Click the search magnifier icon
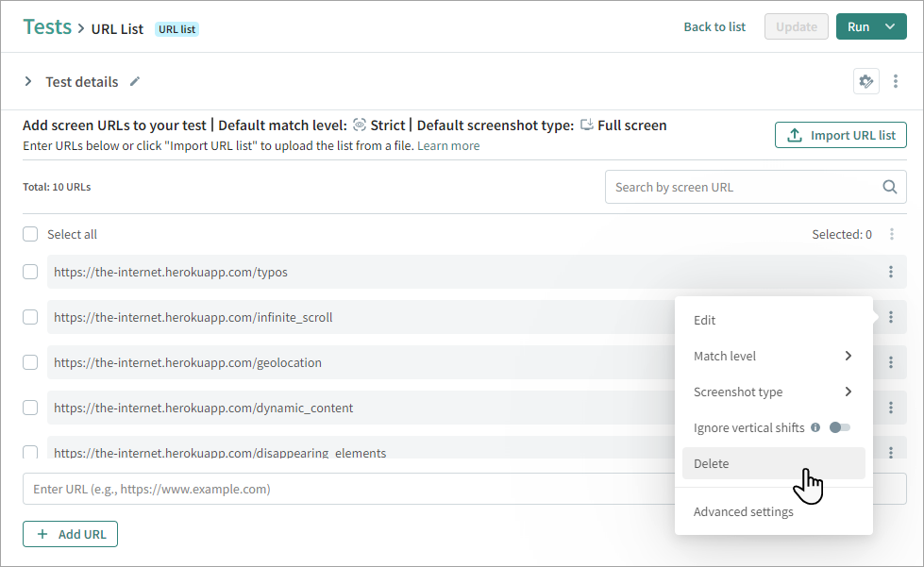The image size is (924, 567). click(x=889, y=187)
